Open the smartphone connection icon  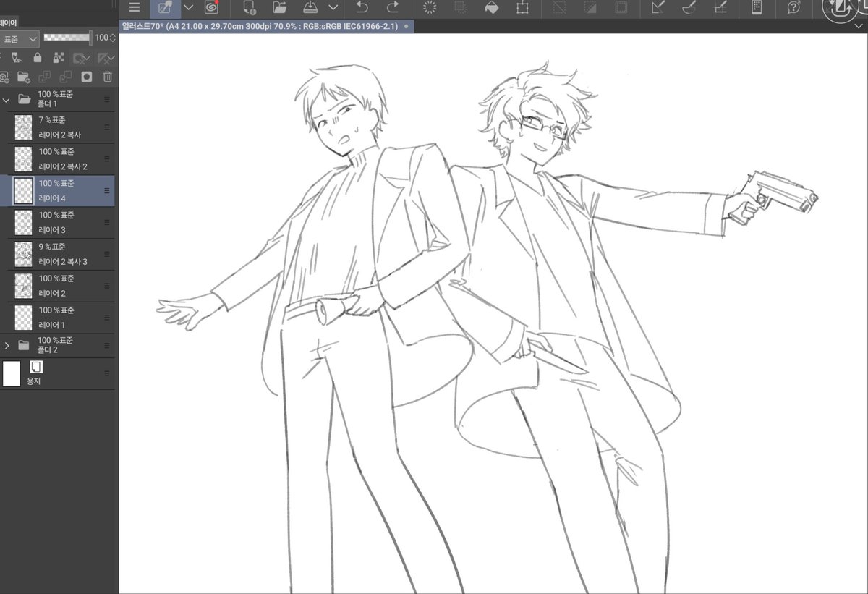(757, 8)
